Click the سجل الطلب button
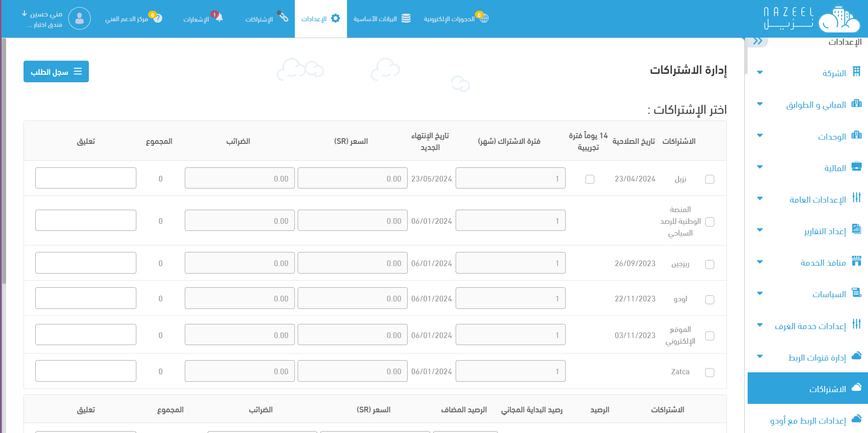This screenshot has width=868, height=433. (x=56, y=71)
